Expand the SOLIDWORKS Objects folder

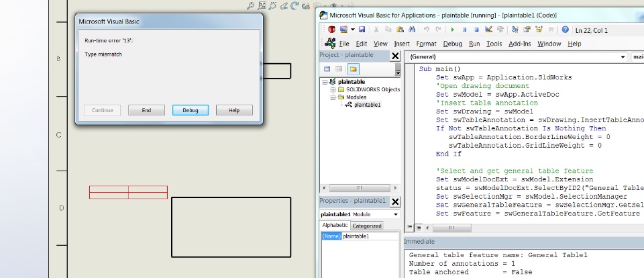[x=333, y=90]
